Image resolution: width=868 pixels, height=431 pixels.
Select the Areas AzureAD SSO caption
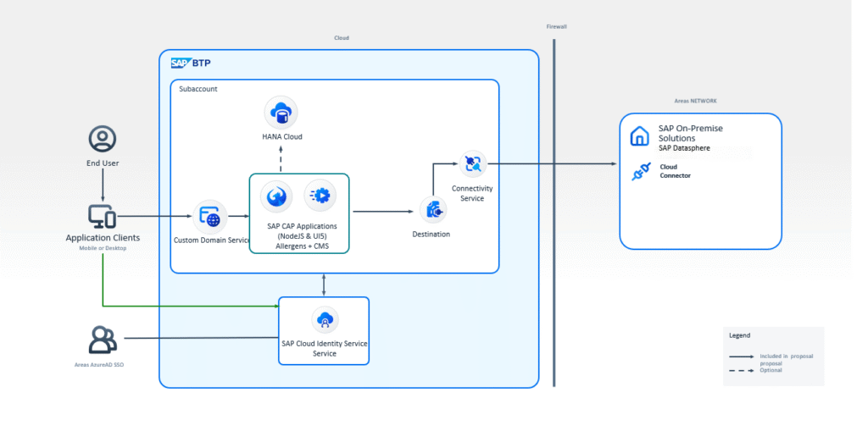coord(99,365)
